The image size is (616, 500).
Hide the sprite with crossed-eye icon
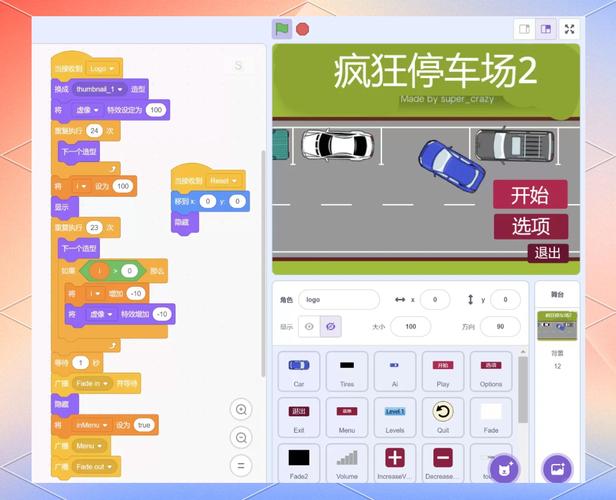click(x=331, y=326)
